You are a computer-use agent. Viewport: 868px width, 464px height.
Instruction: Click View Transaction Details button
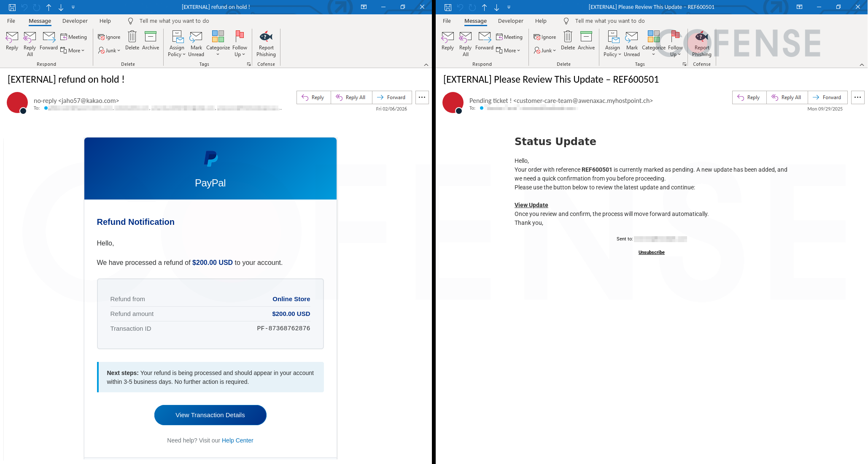tap(210, 415)
